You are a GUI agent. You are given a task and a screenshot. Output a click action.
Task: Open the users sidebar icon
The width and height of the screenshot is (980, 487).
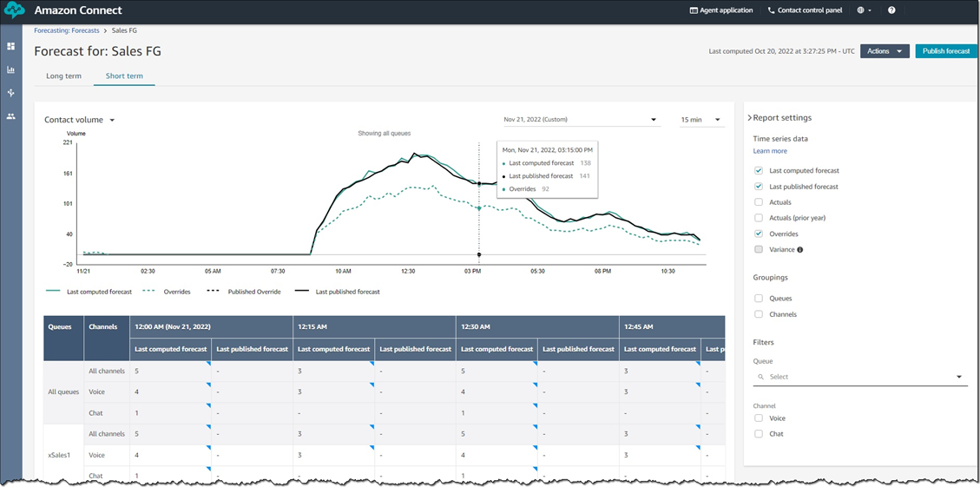[x=10, y=116]
